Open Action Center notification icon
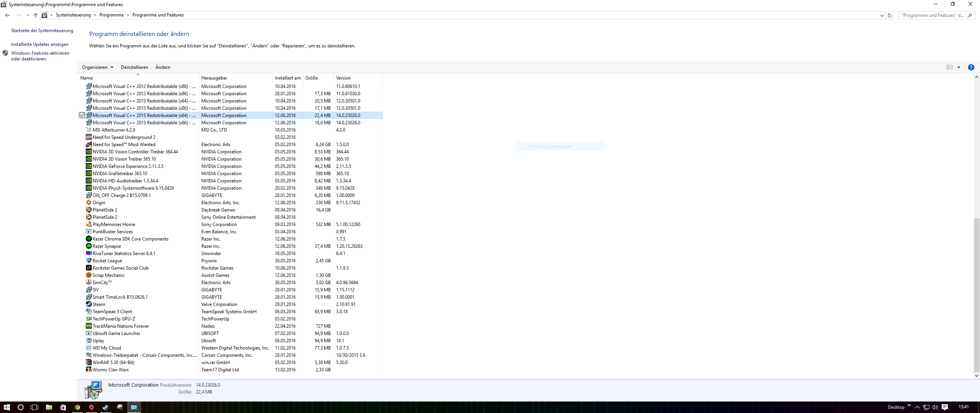The image size is (980, 413). (x=945, y=407)
